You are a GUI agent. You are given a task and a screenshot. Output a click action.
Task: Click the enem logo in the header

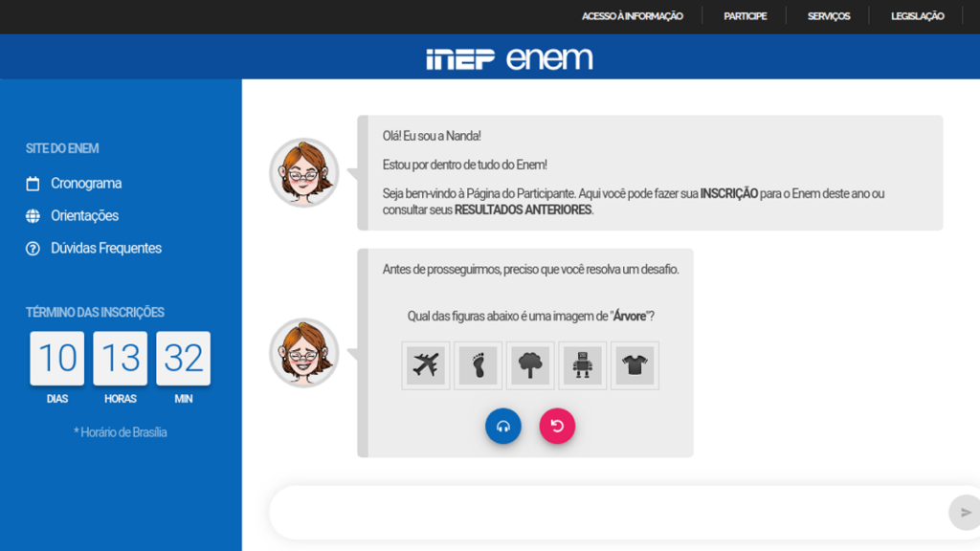(549, 58)
